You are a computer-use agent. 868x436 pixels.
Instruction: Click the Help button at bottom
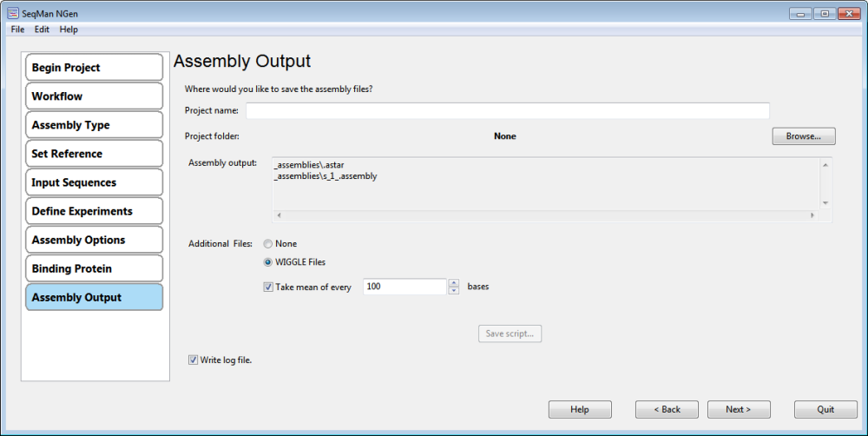[x=580, y=409]
